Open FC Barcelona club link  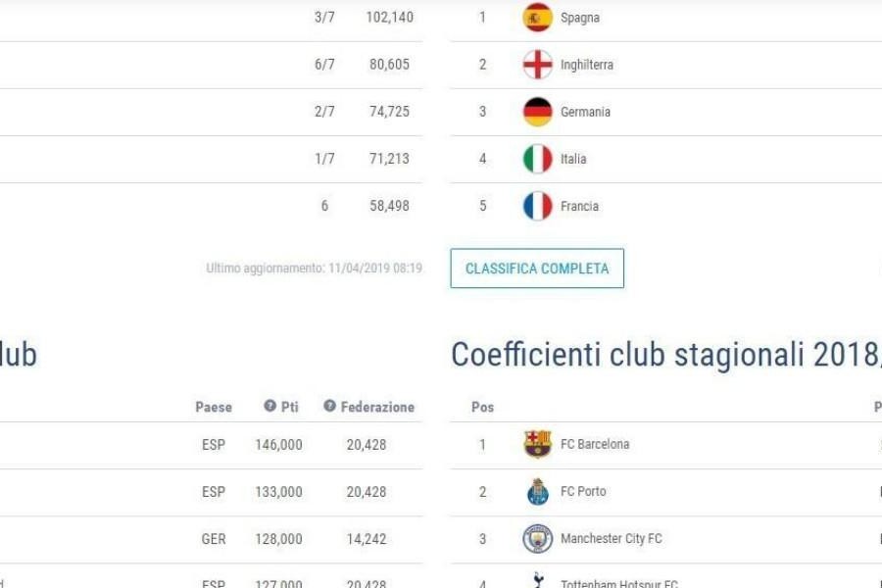(x=595, y=444)
